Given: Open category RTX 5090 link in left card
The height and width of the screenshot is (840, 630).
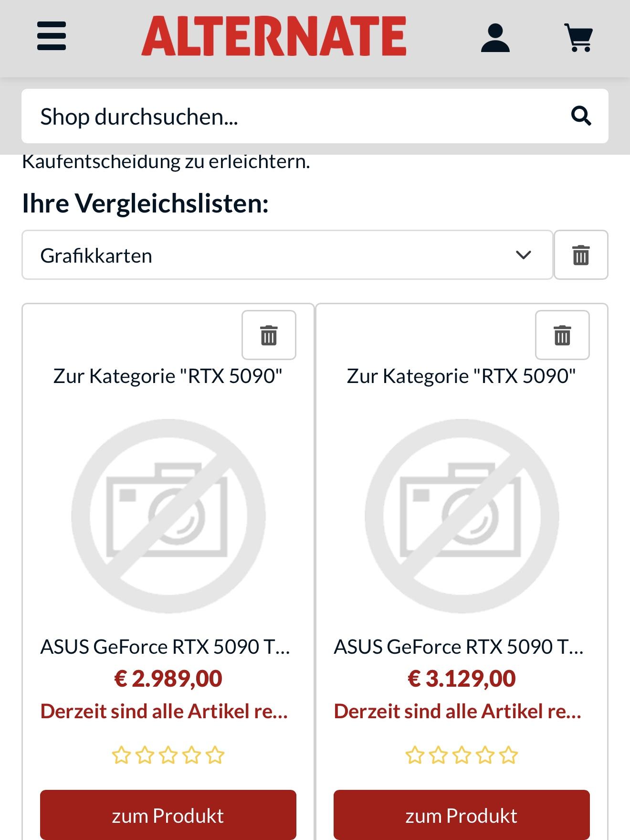Looking at the screenshot, I should [x=168, y=376].
